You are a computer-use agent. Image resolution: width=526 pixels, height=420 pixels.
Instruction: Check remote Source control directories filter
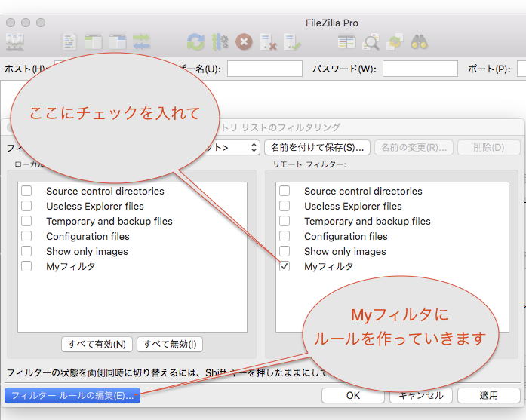285,191
